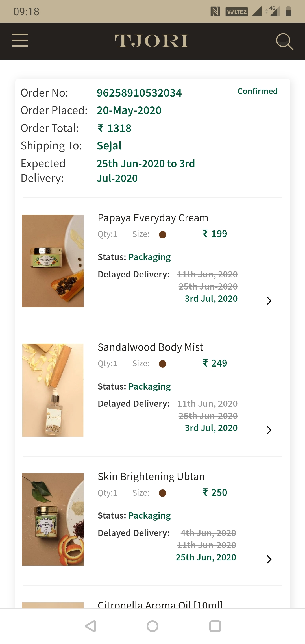Open the Sandalwood Body Mist product image

tap(53, 390)
